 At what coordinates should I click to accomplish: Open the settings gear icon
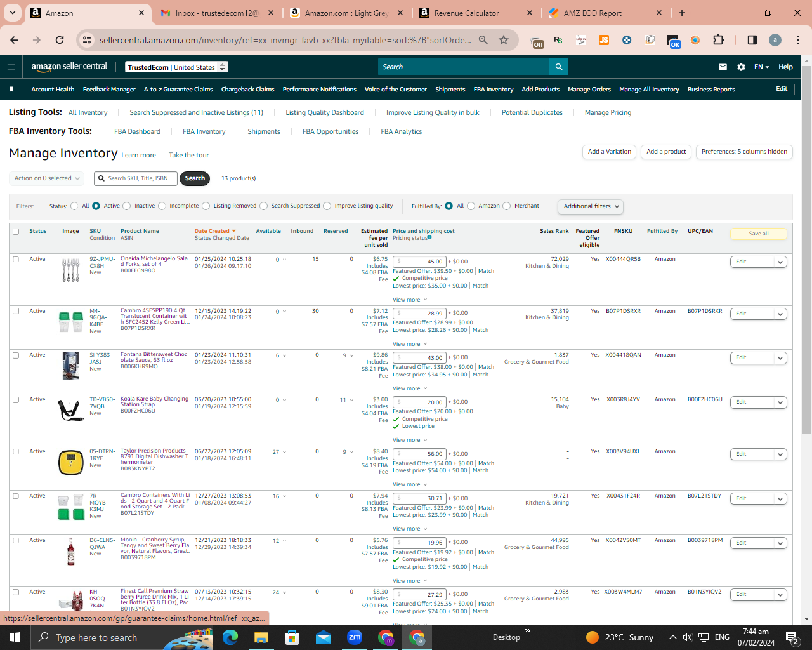[741, 67]
